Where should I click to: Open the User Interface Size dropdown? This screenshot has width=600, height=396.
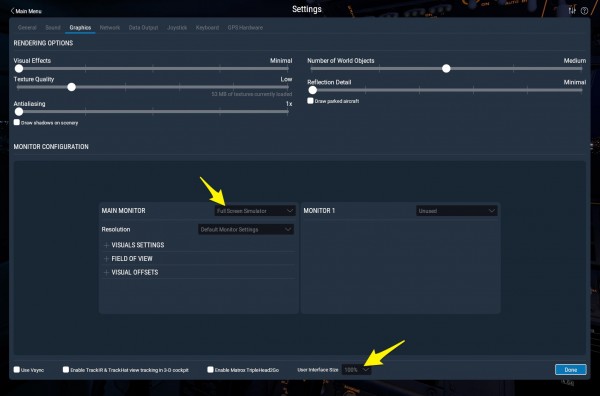click(356, 370)
